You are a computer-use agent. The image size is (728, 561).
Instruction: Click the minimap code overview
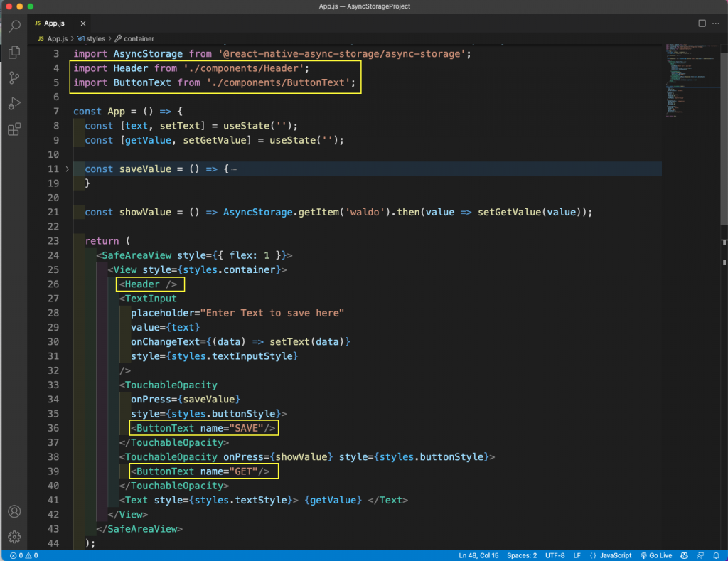(691, 80)
